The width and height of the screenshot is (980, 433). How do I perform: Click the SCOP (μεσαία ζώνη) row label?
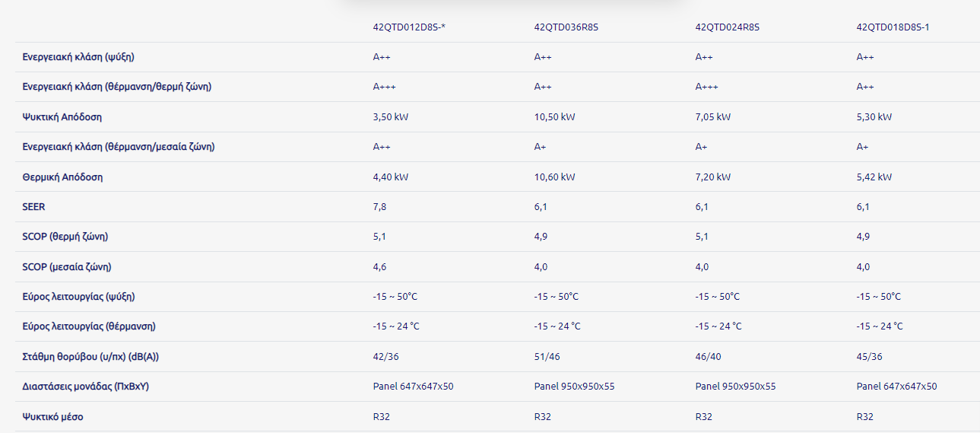tap(71, 267)
